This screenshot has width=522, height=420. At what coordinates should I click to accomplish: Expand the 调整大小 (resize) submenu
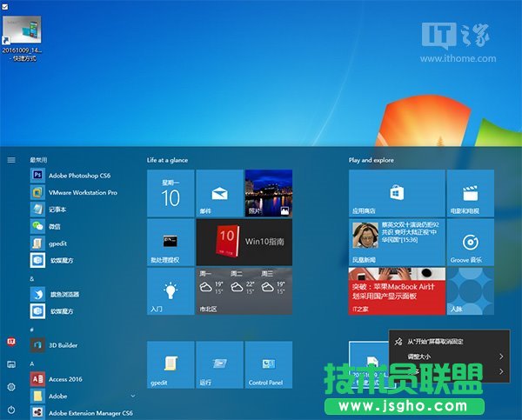coord(448,357)
